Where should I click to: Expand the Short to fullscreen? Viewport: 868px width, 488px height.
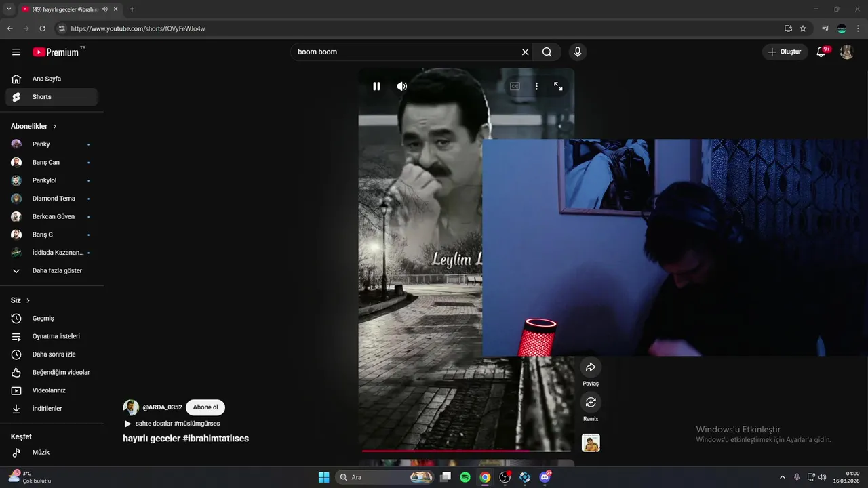[x=558, y=86]
